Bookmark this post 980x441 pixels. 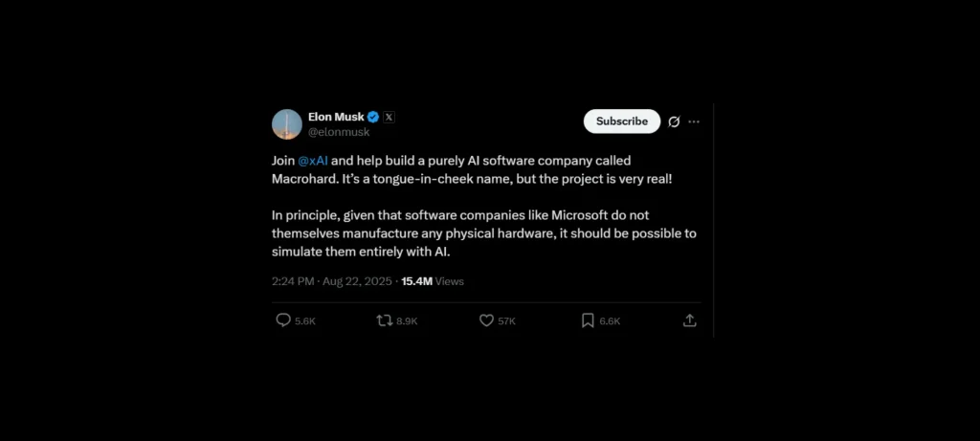tap(588, 320)
